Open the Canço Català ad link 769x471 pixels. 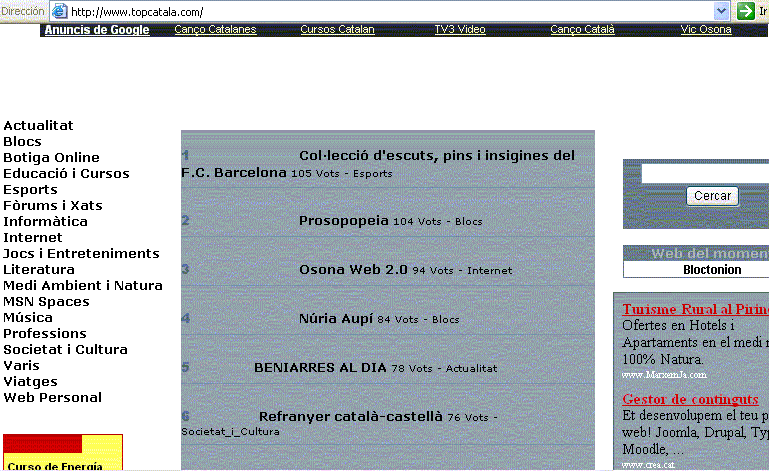coord(582,29)
